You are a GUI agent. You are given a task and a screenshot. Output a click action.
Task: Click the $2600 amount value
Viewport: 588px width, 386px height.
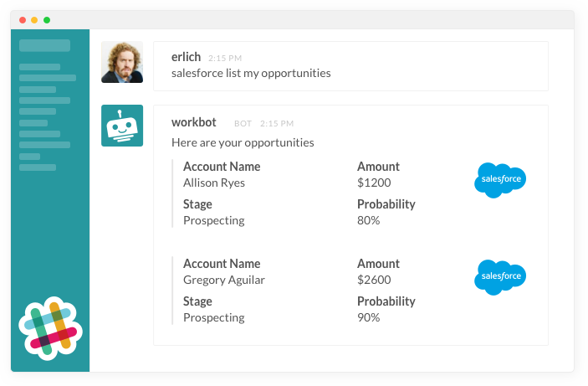pyautogui.click(x=374, y=280)
